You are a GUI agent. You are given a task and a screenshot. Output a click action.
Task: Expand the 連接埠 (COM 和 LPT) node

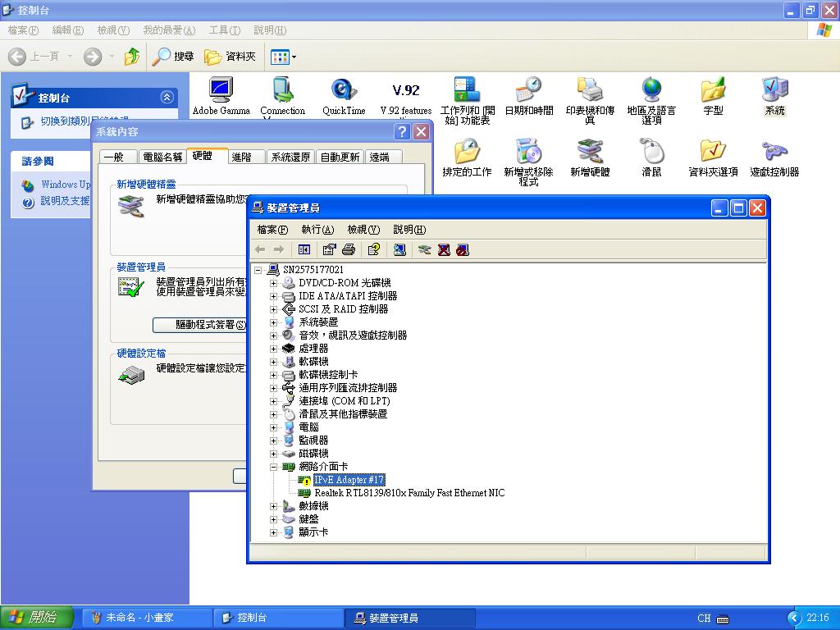273,401
